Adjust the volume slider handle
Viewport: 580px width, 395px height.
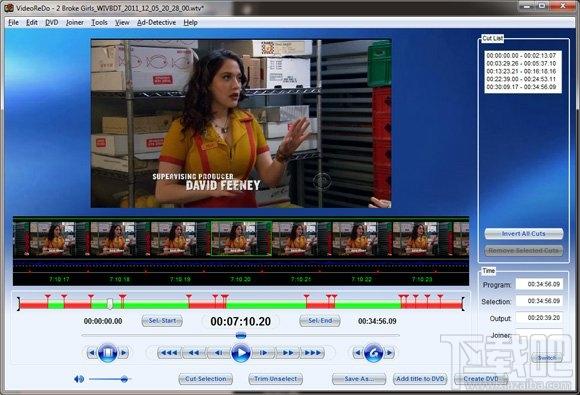coord(124,379)
